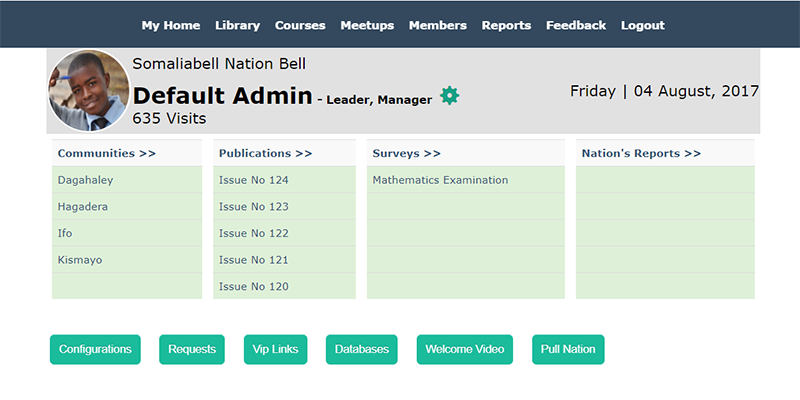
Task: Open the Courses page from the navbar
Action: point(300,25)
